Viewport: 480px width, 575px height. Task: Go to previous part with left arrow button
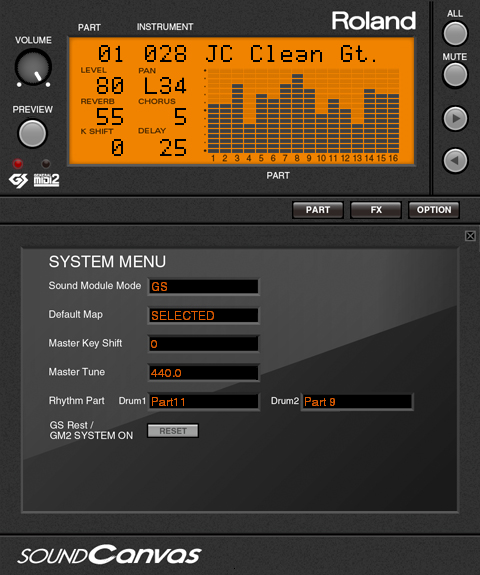455,160
